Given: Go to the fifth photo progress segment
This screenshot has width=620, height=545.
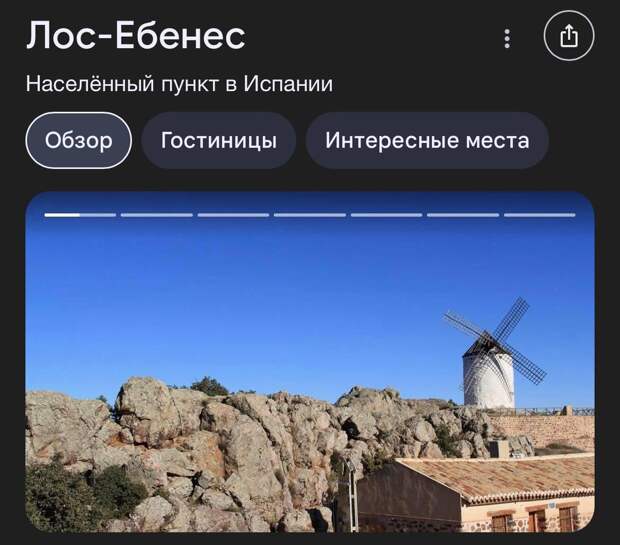Looking at the screenshot, I should pos(387,215).
